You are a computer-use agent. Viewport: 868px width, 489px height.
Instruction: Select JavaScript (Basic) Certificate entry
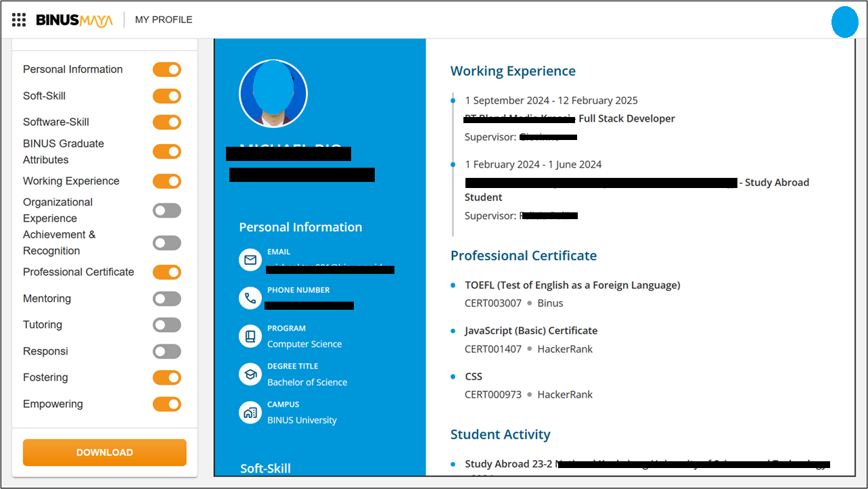click(531, 331)
